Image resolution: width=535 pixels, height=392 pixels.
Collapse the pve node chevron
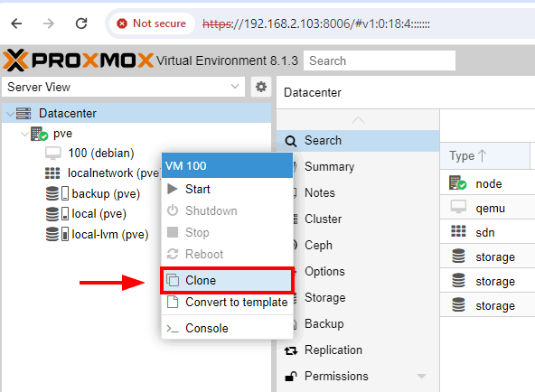pyautogui.click(x=24, y=134)
